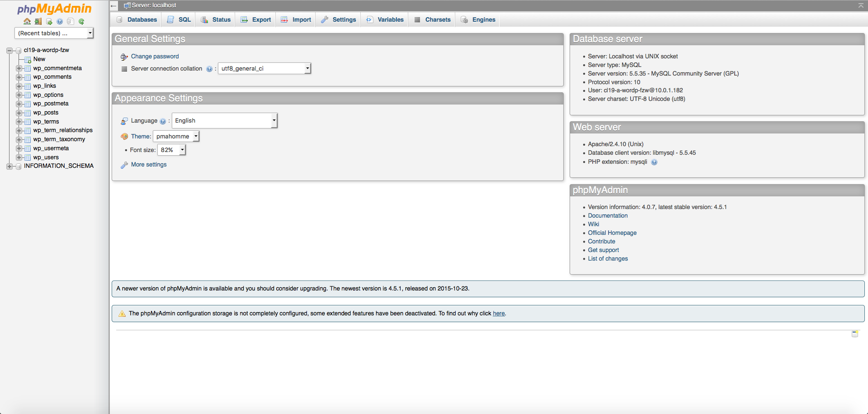This screenshot has height=414, width=868.
Task: Open the Documentation link in phpMyAdmin panel
Action: coord(608,216)
